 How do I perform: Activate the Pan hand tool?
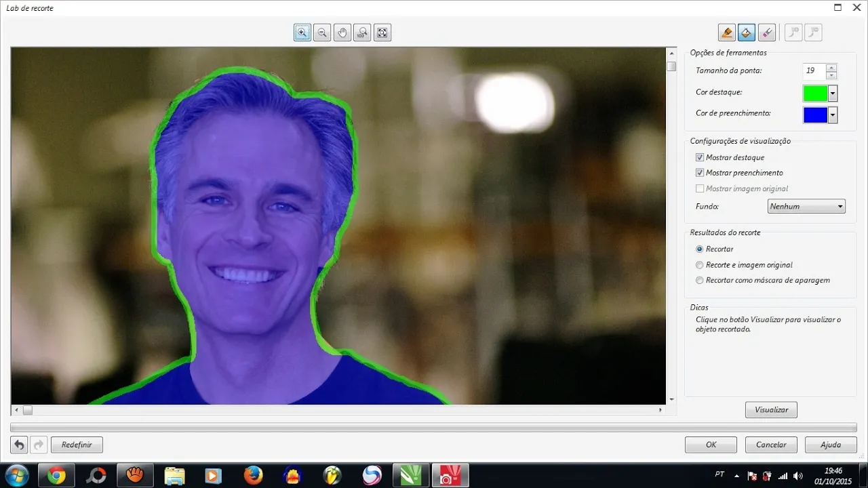coord(342,33)
